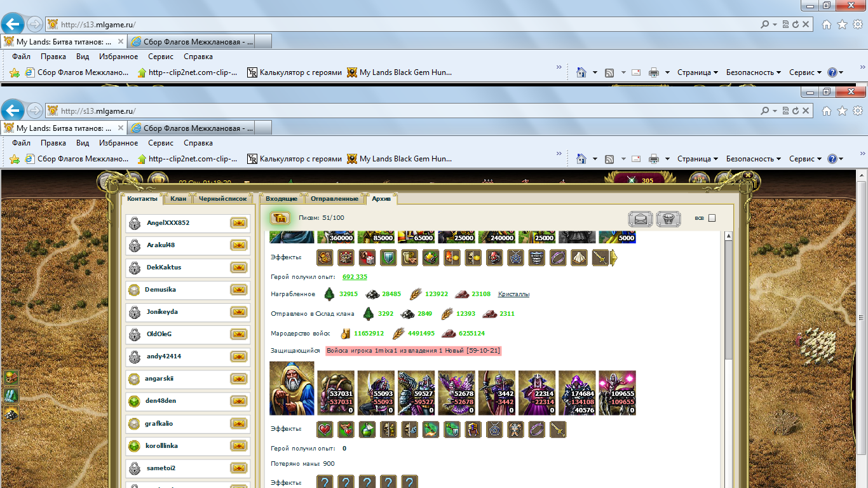Image resolution: width=868 pixels, height=488 pixels.
Task: Click the envelope icon for sametoi2
Action: [x=238, y=468]
